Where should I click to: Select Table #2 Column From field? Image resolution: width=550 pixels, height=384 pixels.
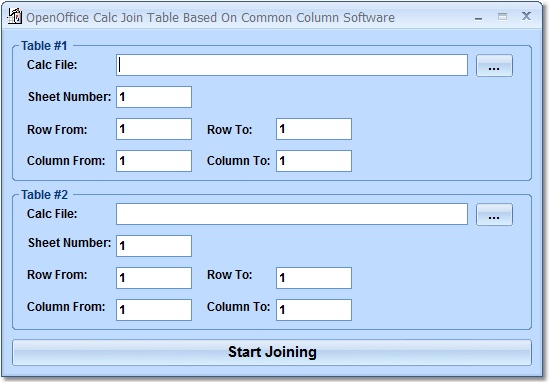pos(154,310)
